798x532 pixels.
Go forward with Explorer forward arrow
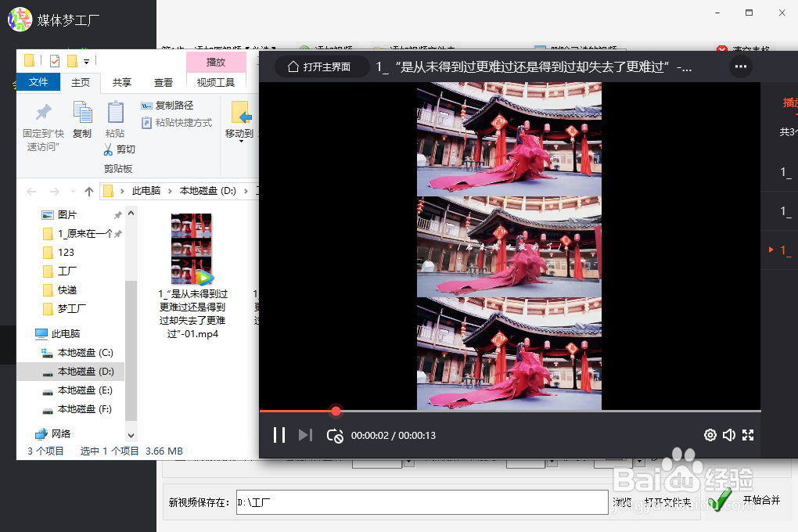point(55,192)
